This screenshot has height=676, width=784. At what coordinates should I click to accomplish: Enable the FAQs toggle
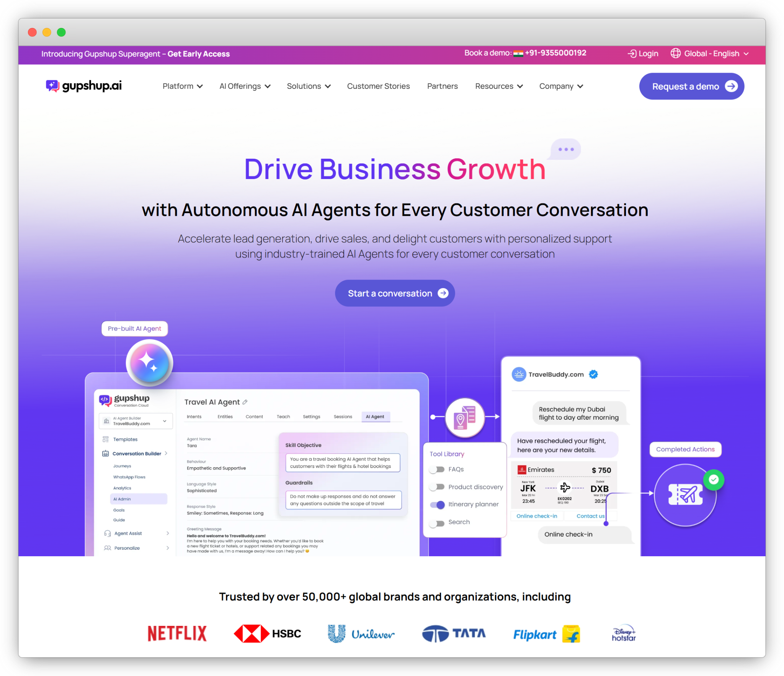[437, 469]
